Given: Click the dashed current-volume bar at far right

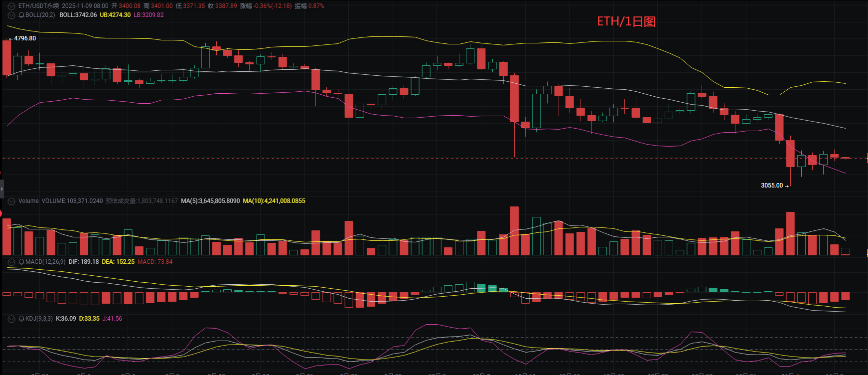Looking at the screenshot, I should 845,252.
